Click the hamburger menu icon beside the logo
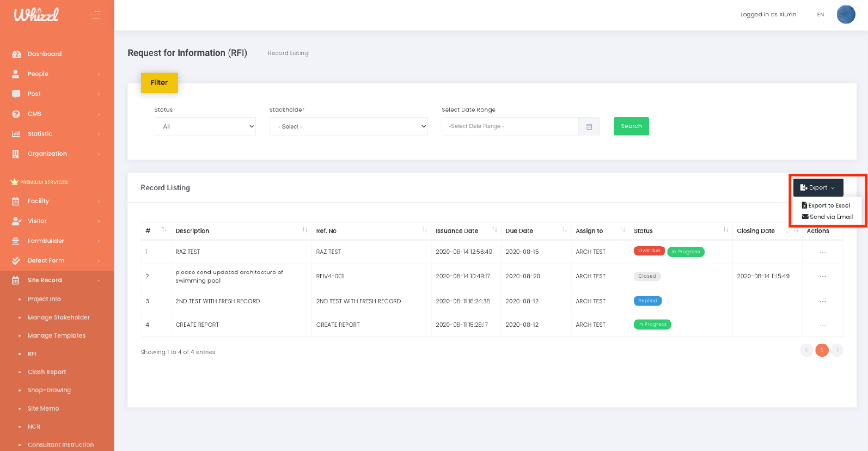The image size is (868, 451). tap(95, 15)
